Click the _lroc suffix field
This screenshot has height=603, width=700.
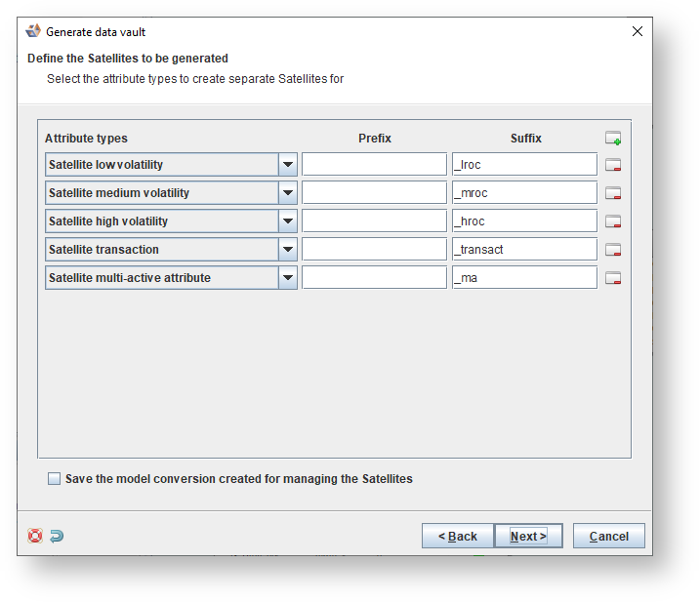pyautogui.click(x=524, y=165)
